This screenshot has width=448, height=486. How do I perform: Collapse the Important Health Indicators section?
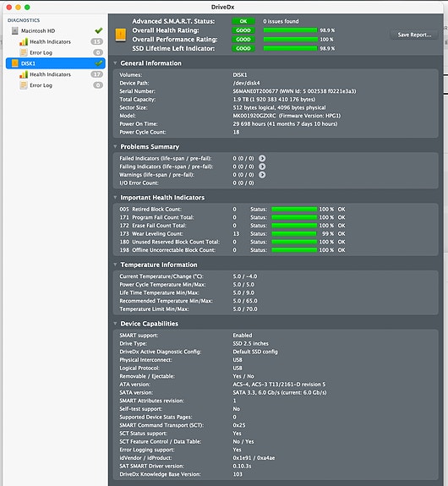click(x=115, y=198)
